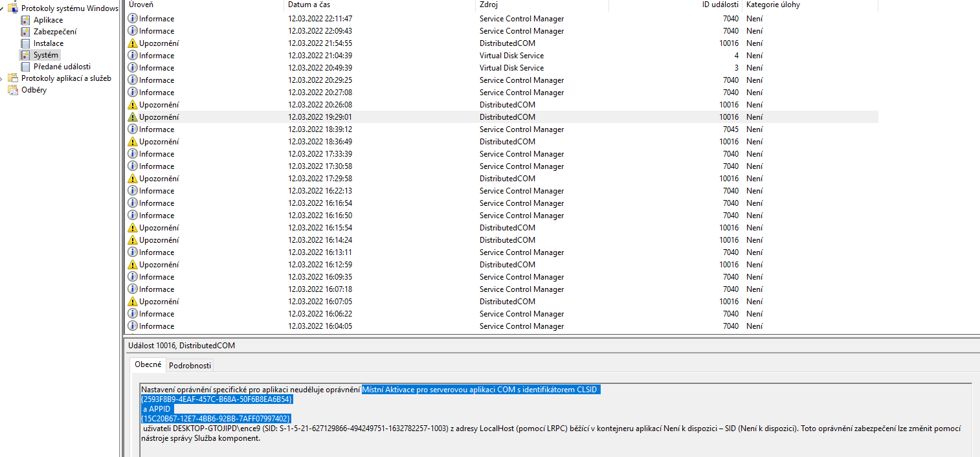The width and height of the screenshot is (980, 457).
Task: Click the date 12.03.2022 20:29:25
Action: tap(320, 80)
